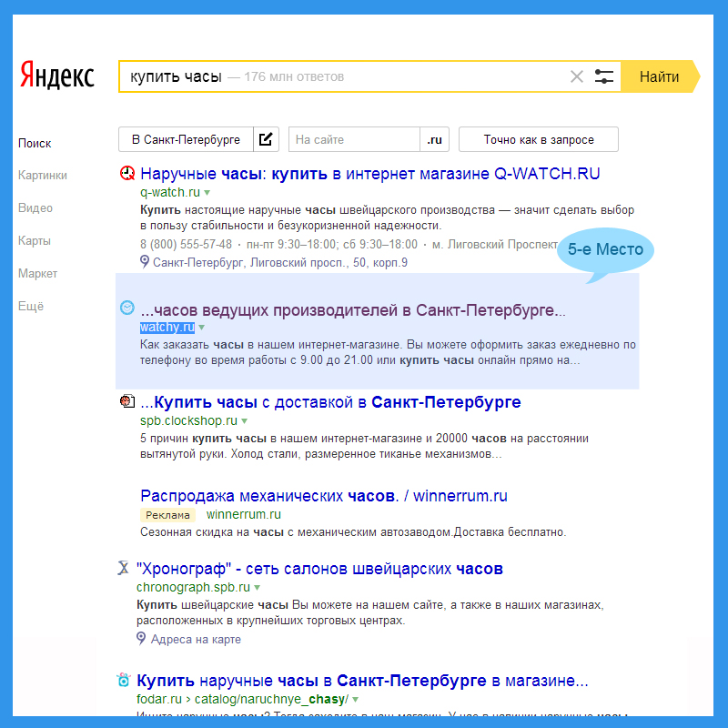
Task: Open Купить наручные часы в Санкт-Петербурге result
Action: point(362,681)
